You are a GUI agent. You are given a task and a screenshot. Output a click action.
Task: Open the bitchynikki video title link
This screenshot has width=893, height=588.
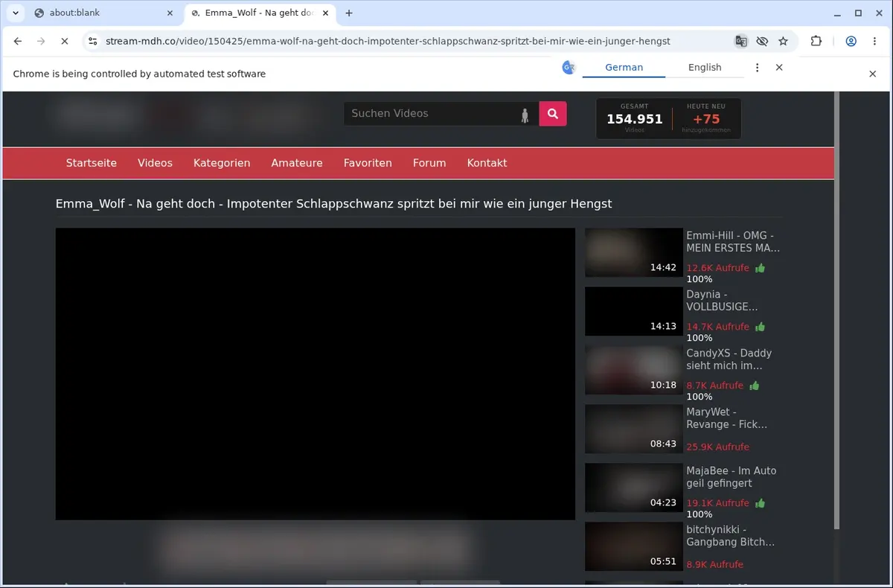click(730, 536)
